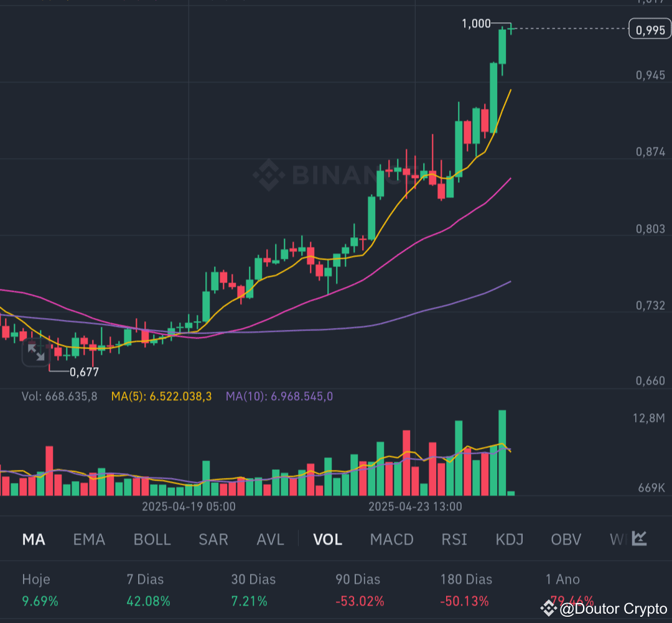This screenshot has height=623, width=672.
Task: Select the chart expand arrows icon
Action: click(x=36, y=354)
